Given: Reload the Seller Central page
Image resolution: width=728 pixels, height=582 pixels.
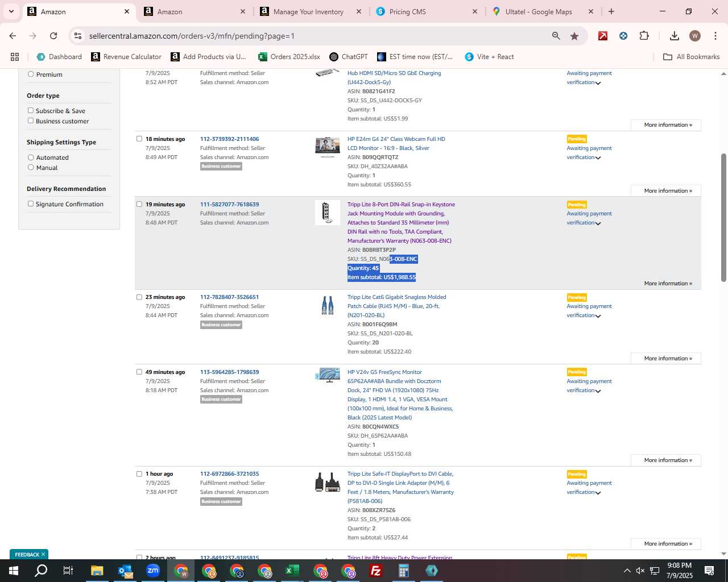Looking at the screenshot, I should 53,36.
